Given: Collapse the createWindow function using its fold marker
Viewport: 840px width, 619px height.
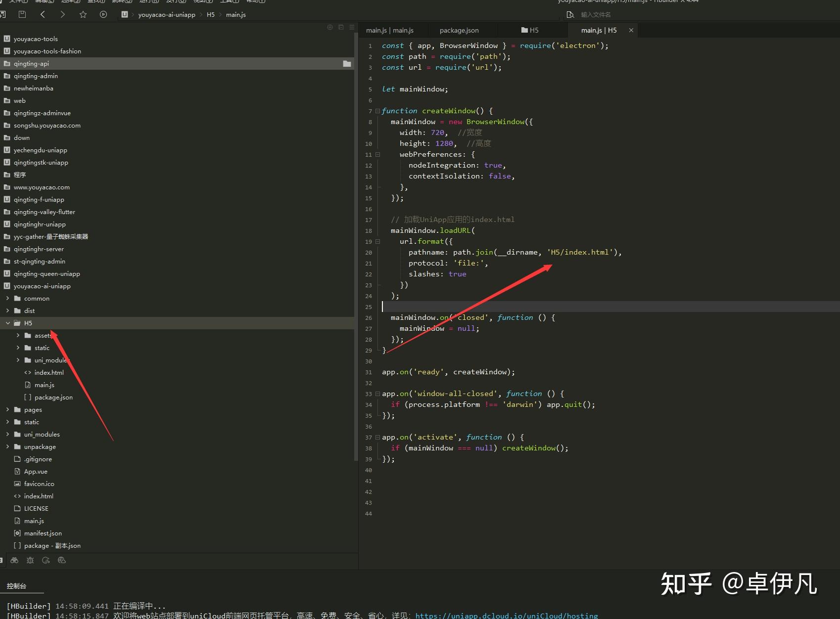Looking at the screenshot, I should tap(377, 111).
